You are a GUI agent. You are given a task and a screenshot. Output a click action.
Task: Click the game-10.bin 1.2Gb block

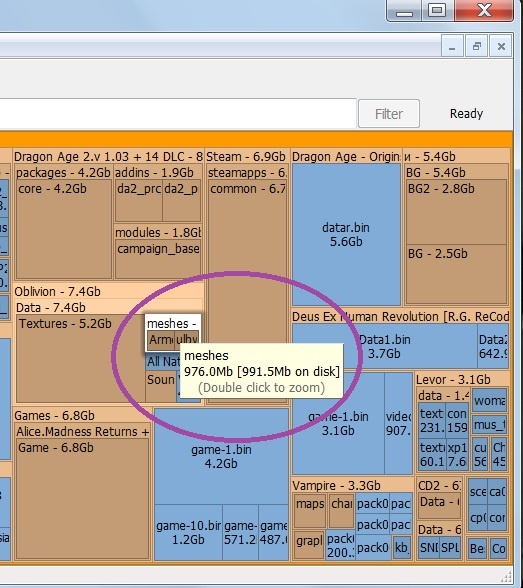point(188,532)
